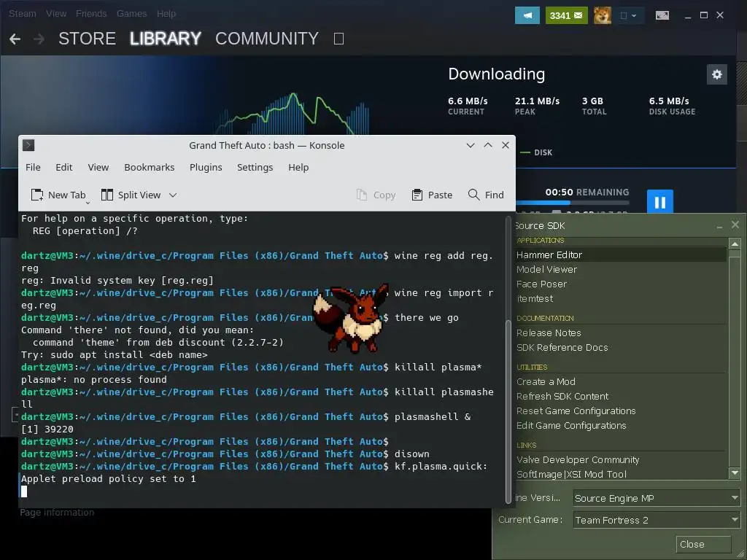Minimize the Konsole window with the down chevron
The width and height of the screenshot is (747, 560).
pos(471,145)
